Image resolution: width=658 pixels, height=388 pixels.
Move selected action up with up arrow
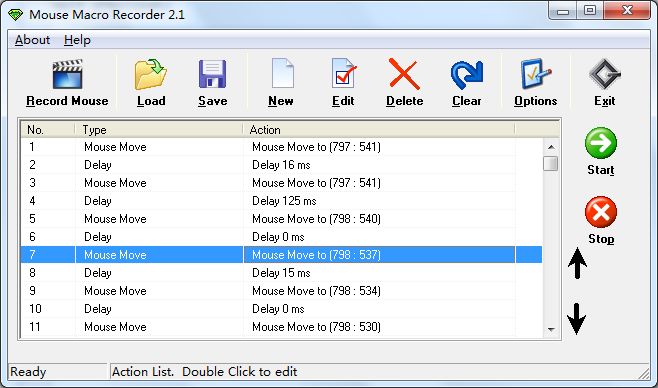pyautogui.click(x=577, y=263)
